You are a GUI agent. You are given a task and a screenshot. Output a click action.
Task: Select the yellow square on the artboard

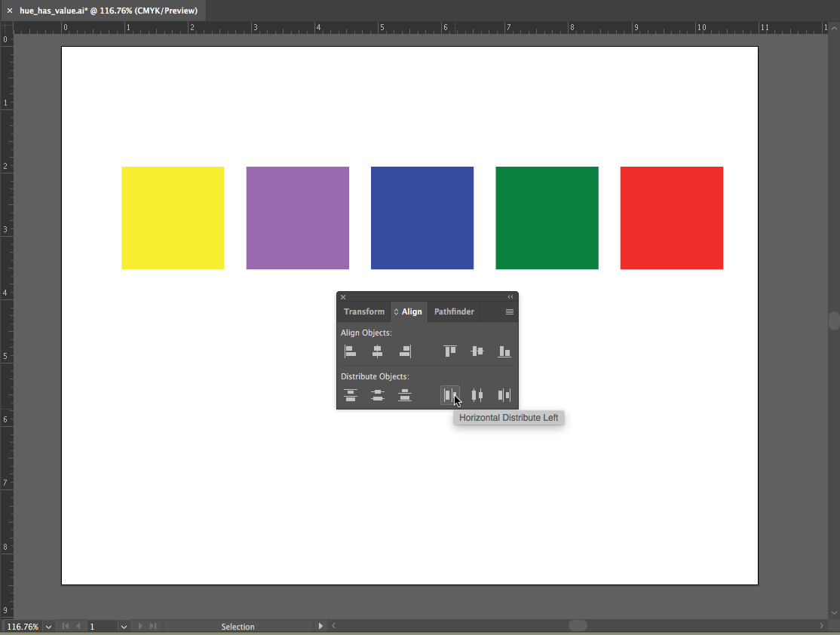tap(173, 218)
